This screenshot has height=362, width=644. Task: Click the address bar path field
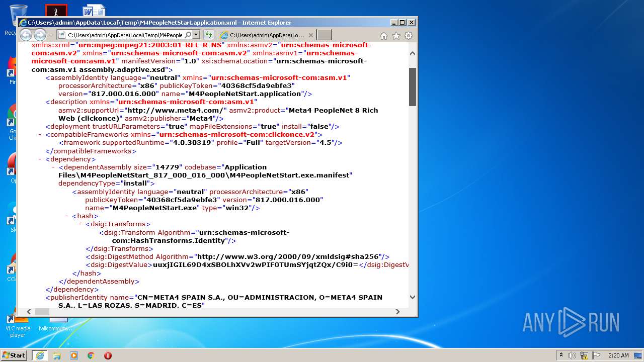click(125, 35)
